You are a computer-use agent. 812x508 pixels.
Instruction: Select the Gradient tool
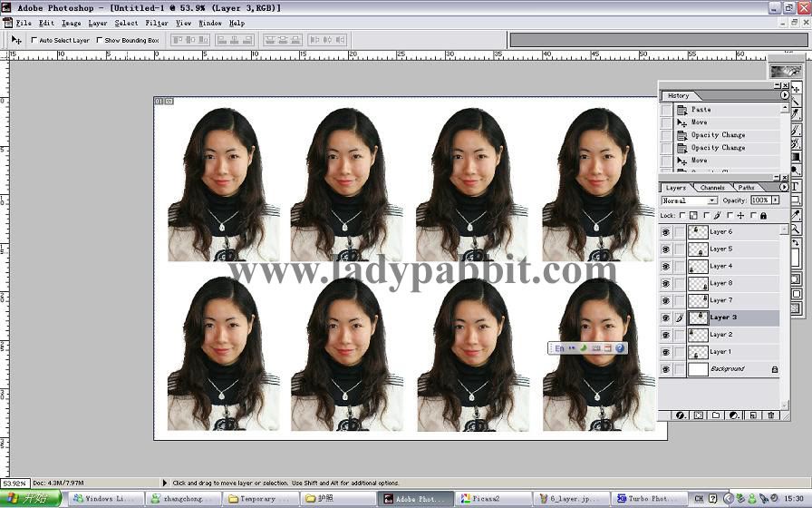pos(797,157)
